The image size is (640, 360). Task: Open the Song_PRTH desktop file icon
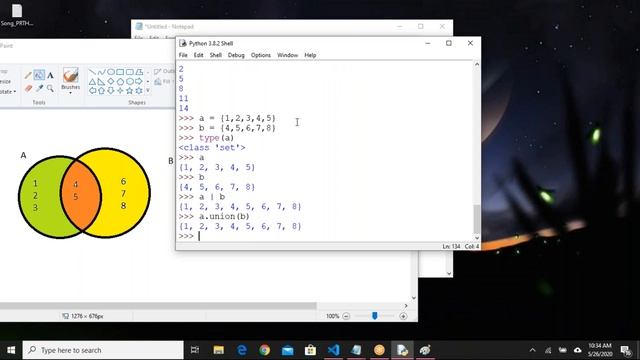tap(17, 15)
